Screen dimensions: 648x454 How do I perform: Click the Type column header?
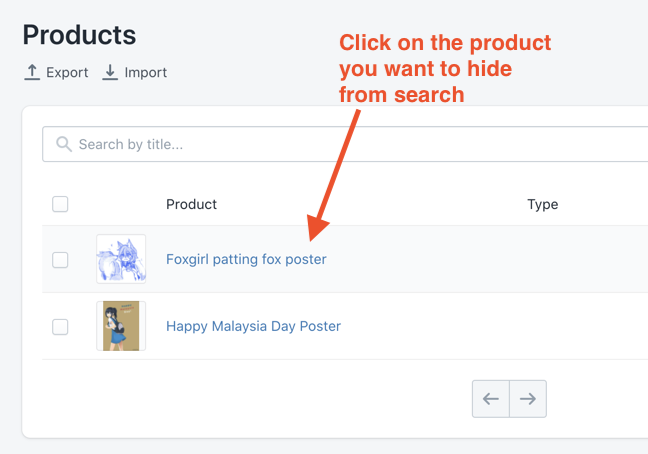pyautogui.click(x=543, y=204)
